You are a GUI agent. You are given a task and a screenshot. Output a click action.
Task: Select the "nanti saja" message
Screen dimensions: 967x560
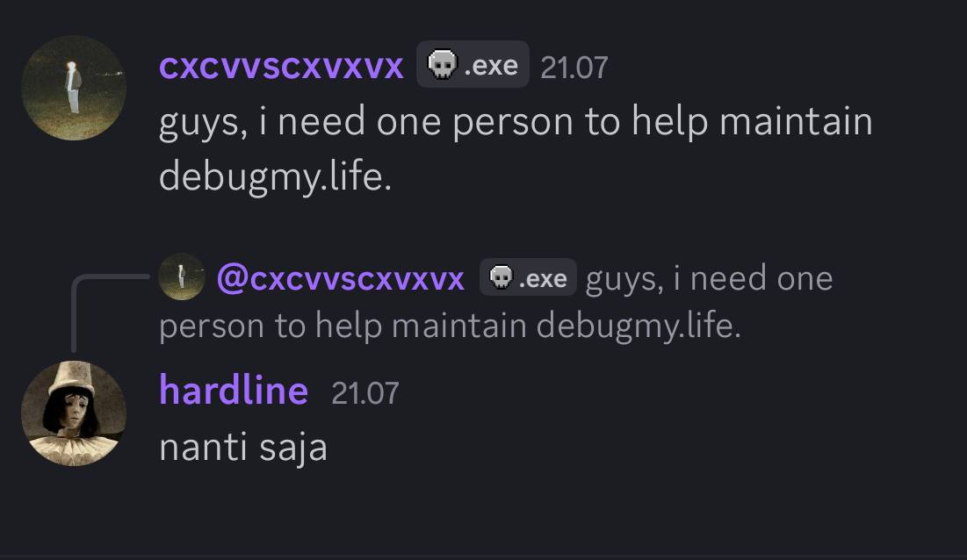click(243, 448)
